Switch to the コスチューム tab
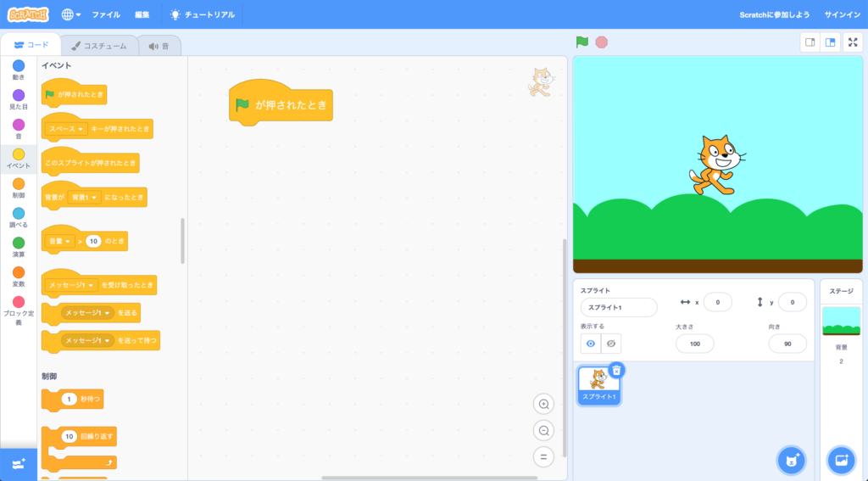 (100, 46)
